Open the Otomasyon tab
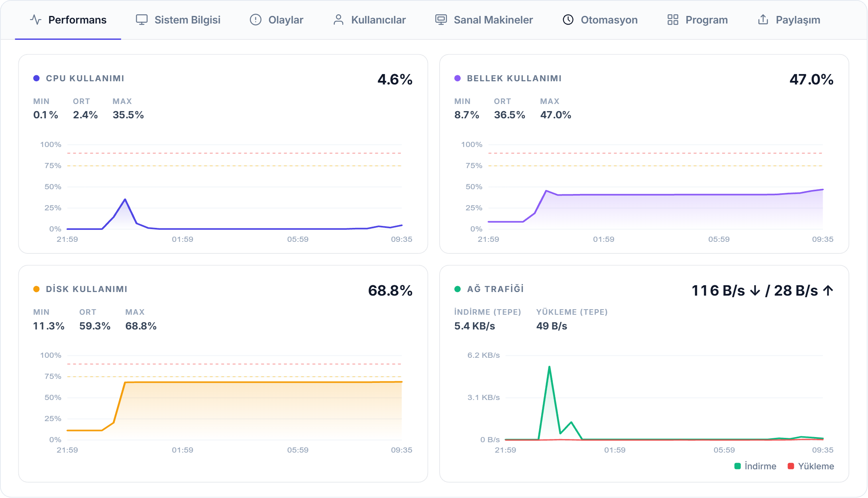This screenshot has height=498, width=868. coord(600,20)
